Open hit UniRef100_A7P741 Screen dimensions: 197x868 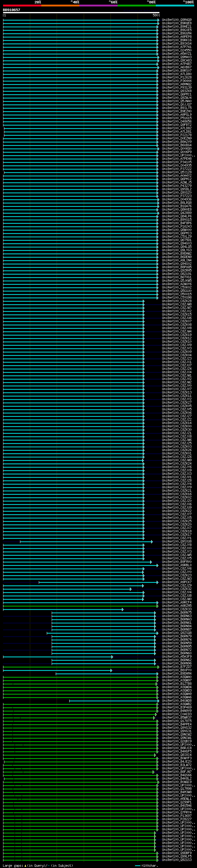[x=177, y=47]
